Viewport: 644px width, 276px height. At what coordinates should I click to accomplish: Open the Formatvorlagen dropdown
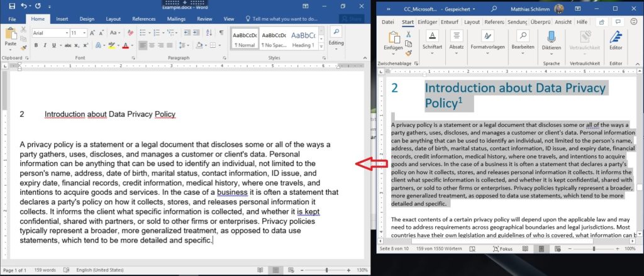(487, 42)
